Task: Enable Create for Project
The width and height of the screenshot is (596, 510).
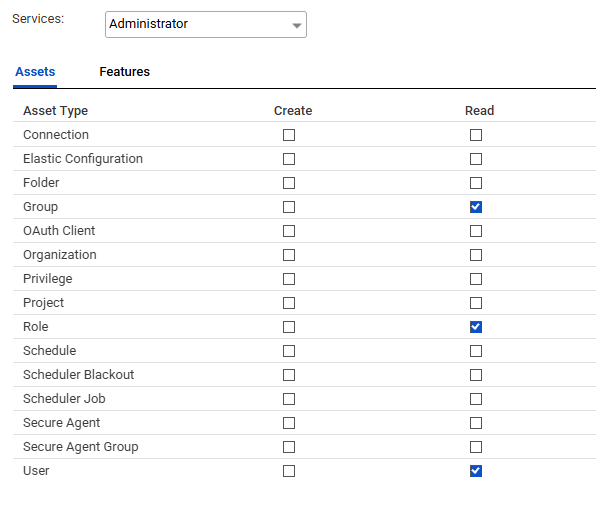Action: pyautogui.click(x=289, y=303)
